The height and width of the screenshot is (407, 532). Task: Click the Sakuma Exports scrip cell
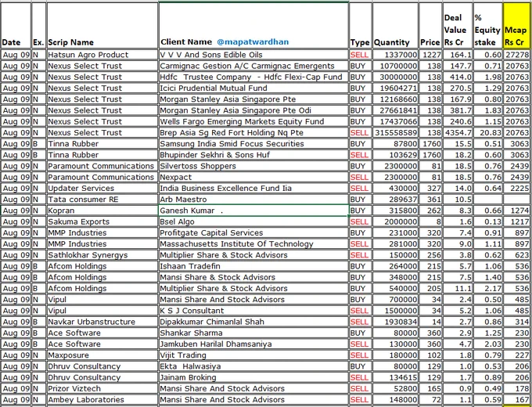[102, 222]
